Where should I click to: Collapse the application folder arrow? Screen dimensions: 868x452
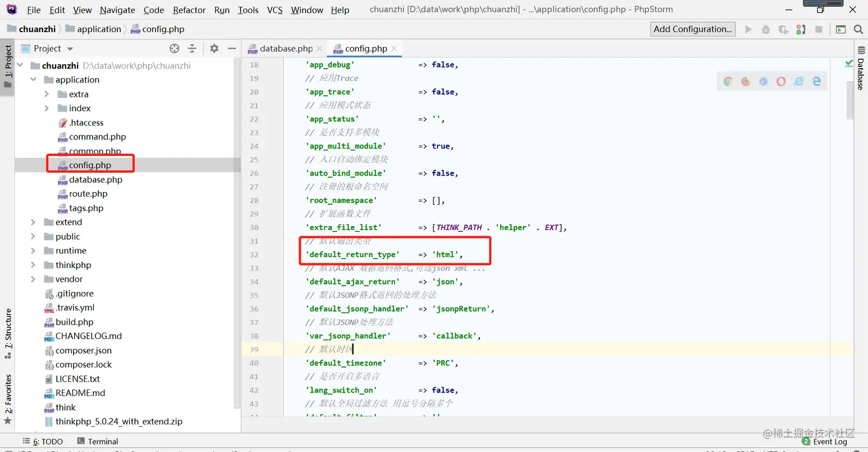[34, 80]
